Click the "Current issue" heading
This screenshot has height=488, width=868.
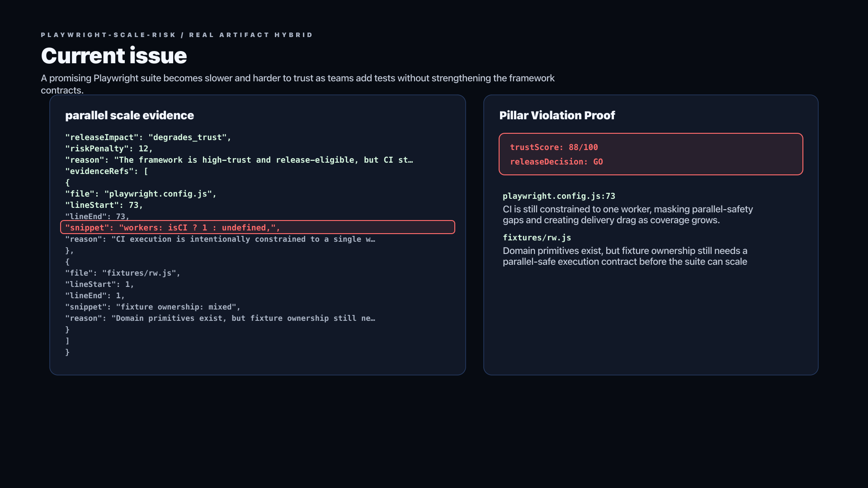pos(114,56)
